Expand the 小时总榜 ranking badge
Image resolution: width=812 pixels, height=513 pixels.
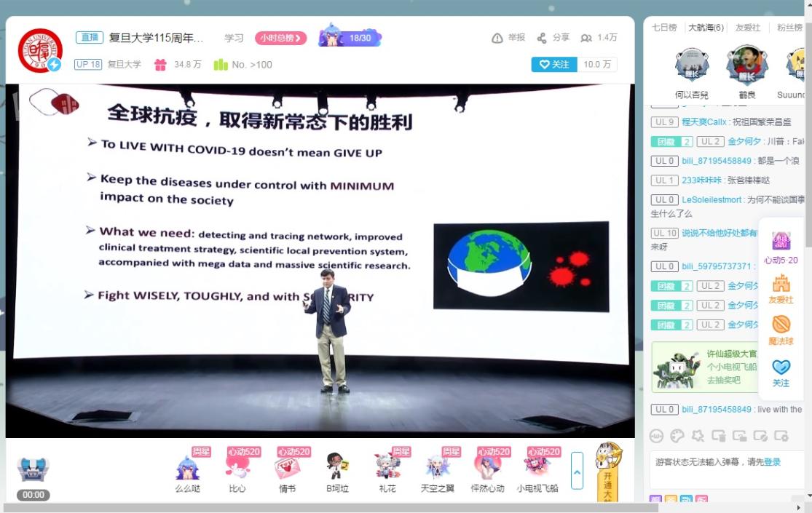(280, 38)
